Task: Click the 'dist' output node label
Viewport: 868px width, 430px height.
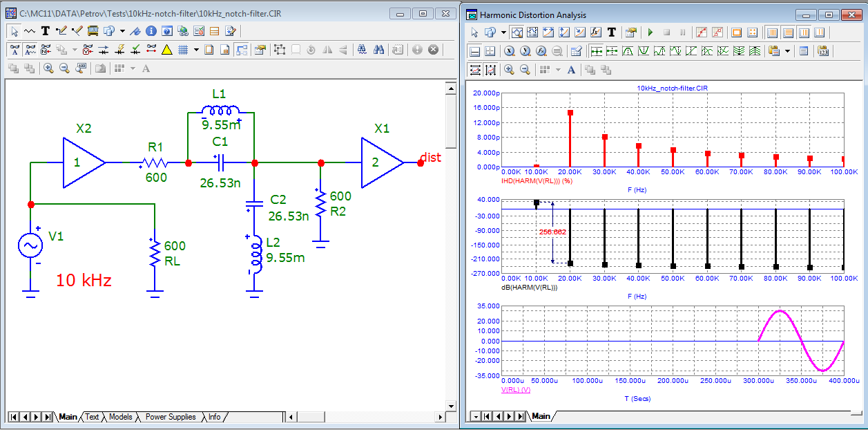Action: (x=430, y=158)
